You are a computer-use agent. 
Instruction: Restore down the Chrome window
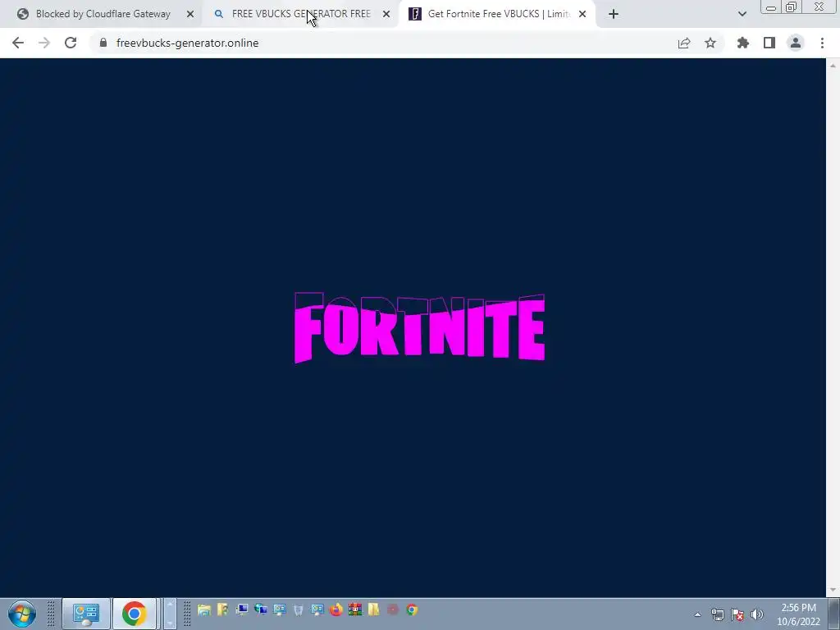pos(791,7)
